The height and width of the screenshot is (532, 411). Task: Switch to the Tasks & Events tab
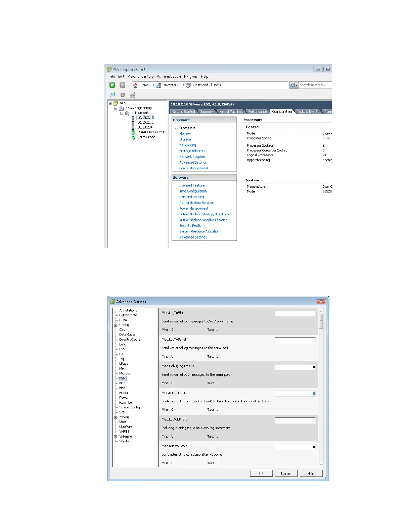[308, 112]
